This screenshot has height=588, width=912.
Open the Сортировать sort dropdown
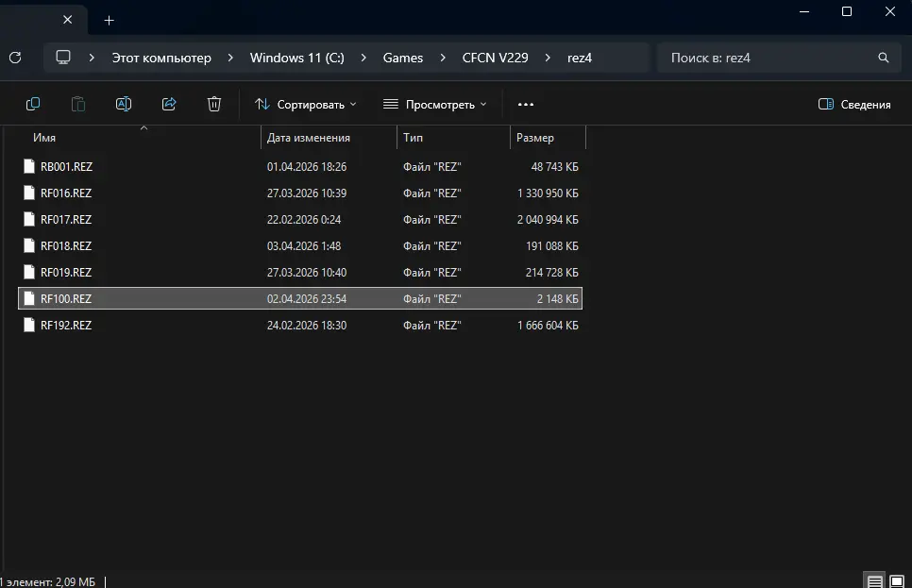click(305, 104)
